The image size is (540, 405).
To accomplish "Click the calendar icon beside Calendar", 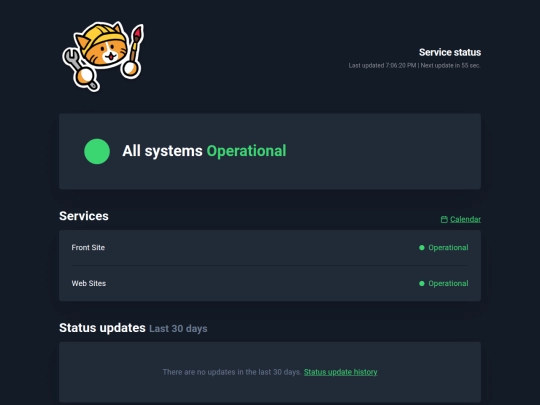I will point(444,219).
